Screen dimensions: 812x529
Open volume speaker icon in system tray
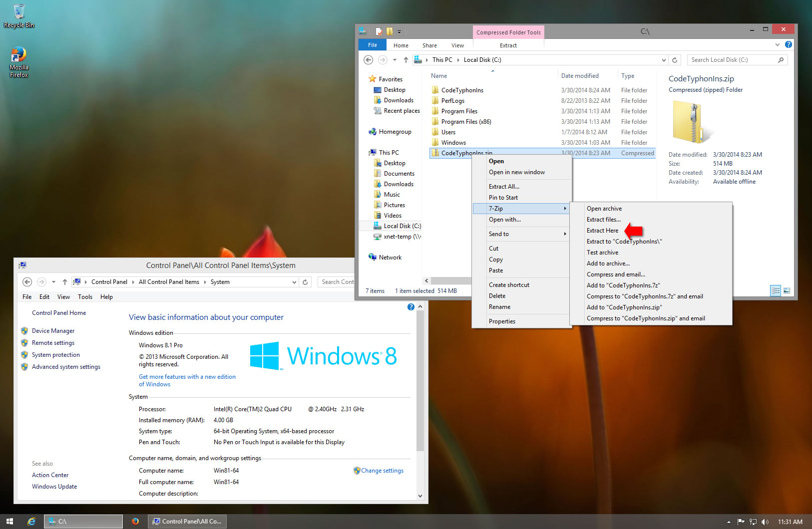(x=765, y=522)
